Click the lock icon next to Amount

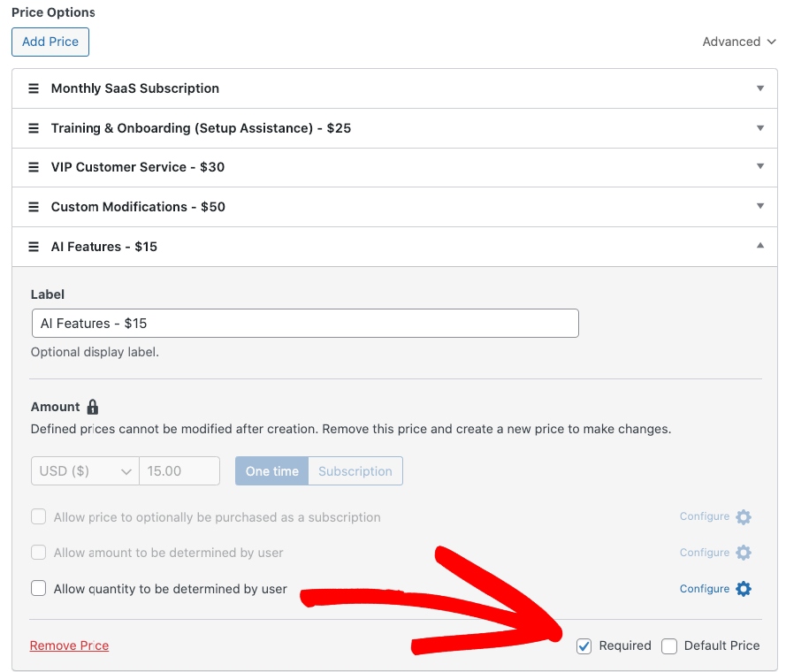[x=93, y=407]
